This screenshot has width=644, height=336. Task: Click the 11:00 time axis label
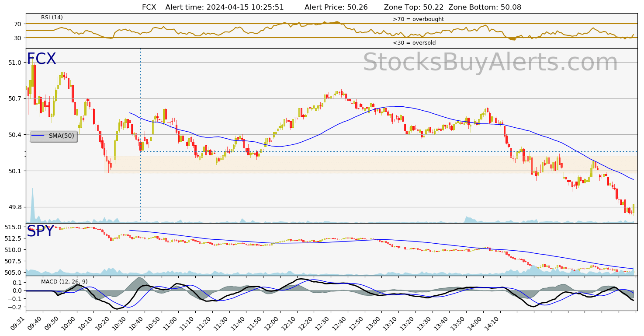pos(170,322)
